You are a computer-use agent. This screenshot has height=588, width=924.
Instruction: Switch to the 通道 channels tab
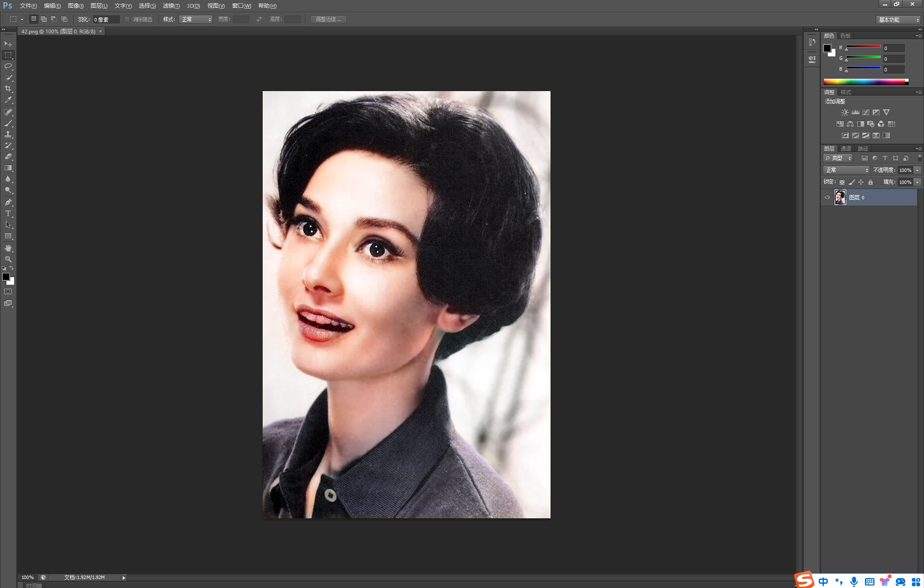[846, 149]
